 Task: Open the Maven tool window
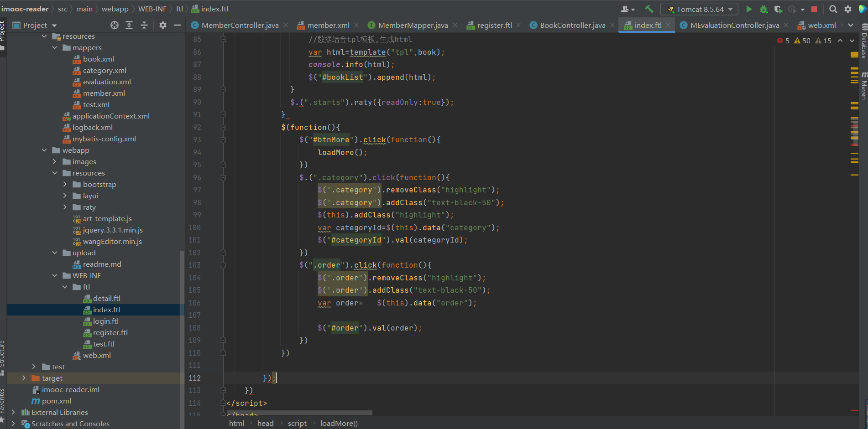pos(864,86)
